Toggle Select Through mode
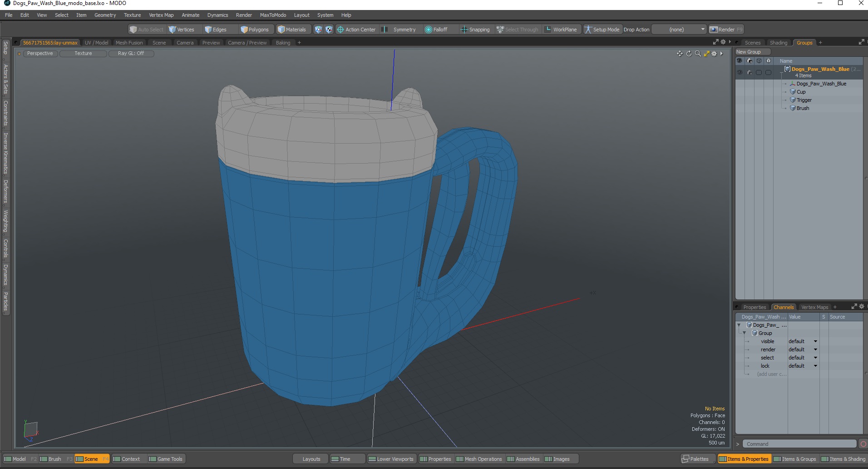 pos(518,30)
